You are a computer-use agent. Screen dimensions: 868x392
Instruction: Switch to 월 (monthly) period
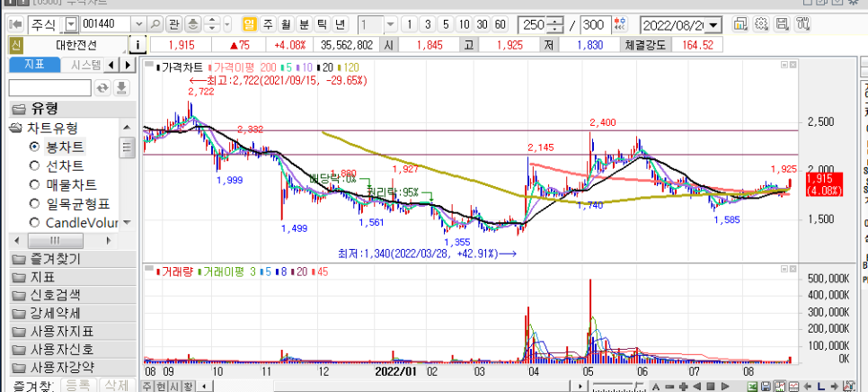286,24
